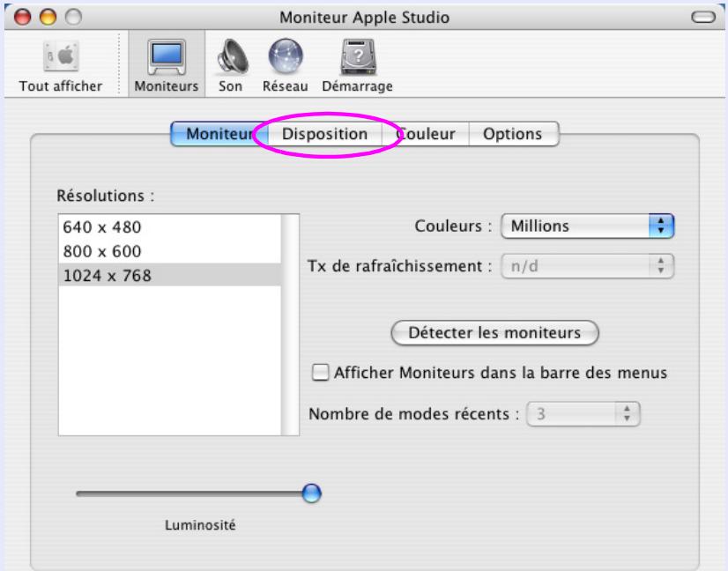Enable Afficher Moniteurs dans la barre des menus
This screenshot has height=571, width=728.
point(320,373)
